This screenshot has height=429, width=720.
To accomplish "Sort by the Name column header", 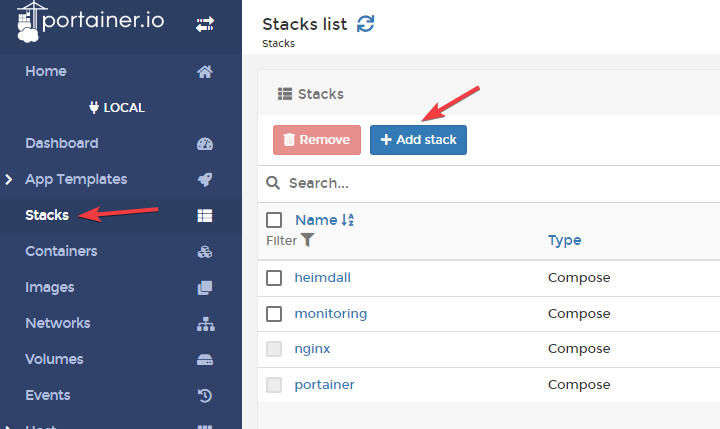I will click(316, 220).
